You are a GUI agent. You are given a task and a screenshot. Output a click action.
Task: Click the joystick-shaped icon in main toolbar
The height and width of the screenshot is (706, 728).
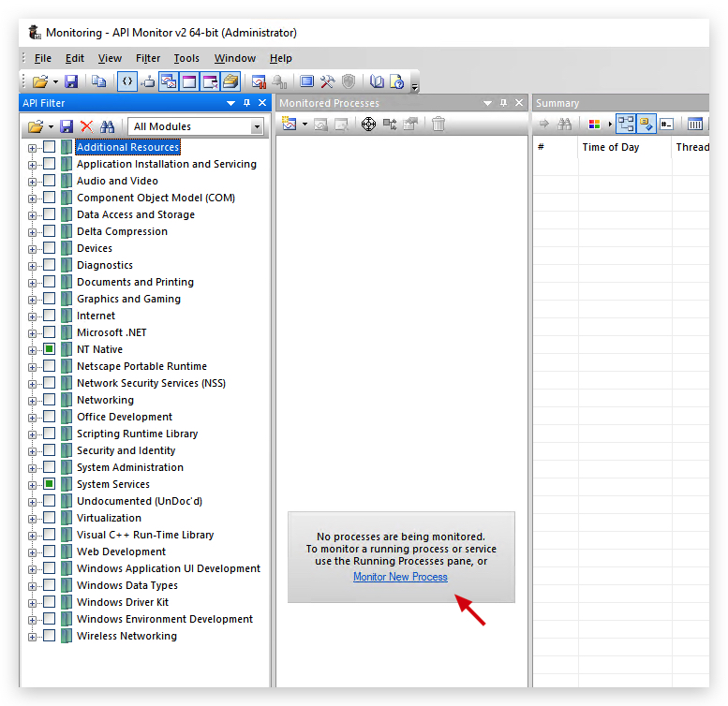149,82
